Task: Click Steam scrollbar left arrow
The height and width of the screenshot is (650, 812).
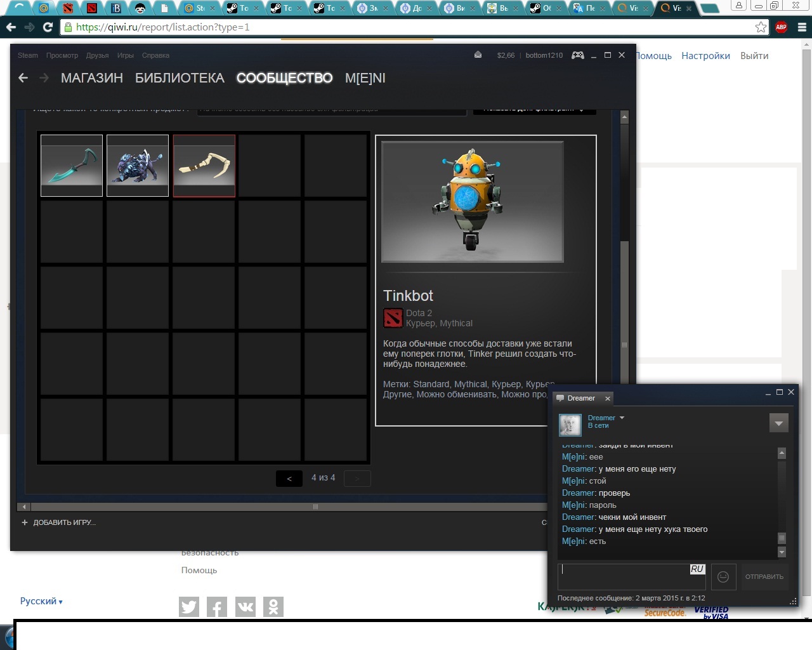Action: (24, 507)
